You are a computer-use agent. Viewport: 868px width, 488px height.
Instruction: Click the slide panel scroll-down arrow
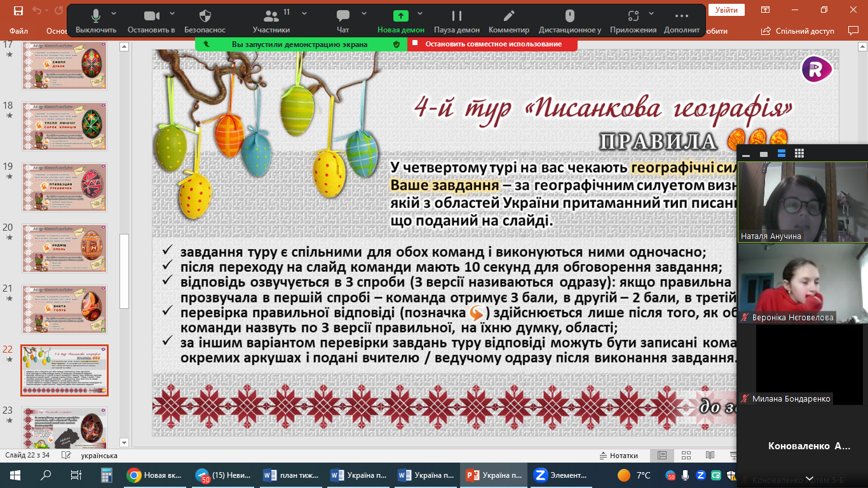click(x=125, y=443)
